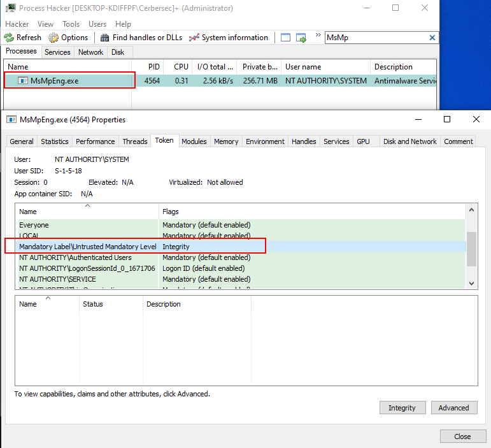Sort processes by the Name column
Screen dimensions: 491x448
click(x=68, y=67)
